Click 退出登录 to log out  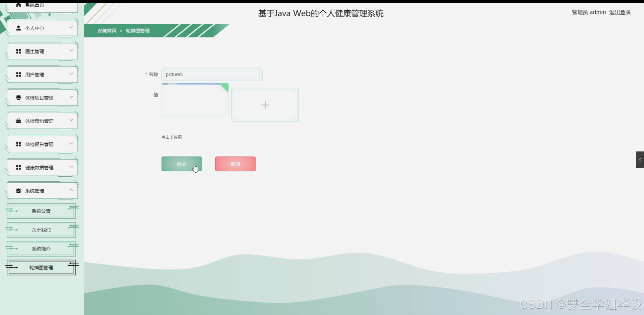620,12
